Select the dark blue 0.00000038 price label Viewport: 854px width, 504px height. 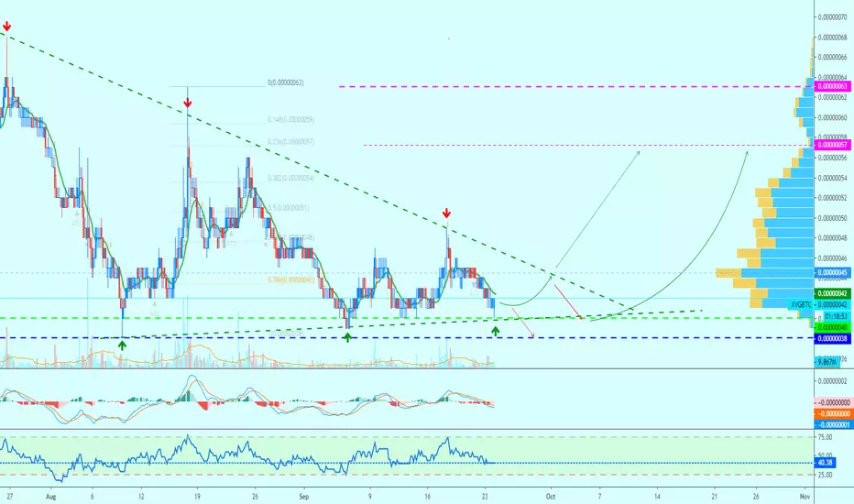[833, 338]
